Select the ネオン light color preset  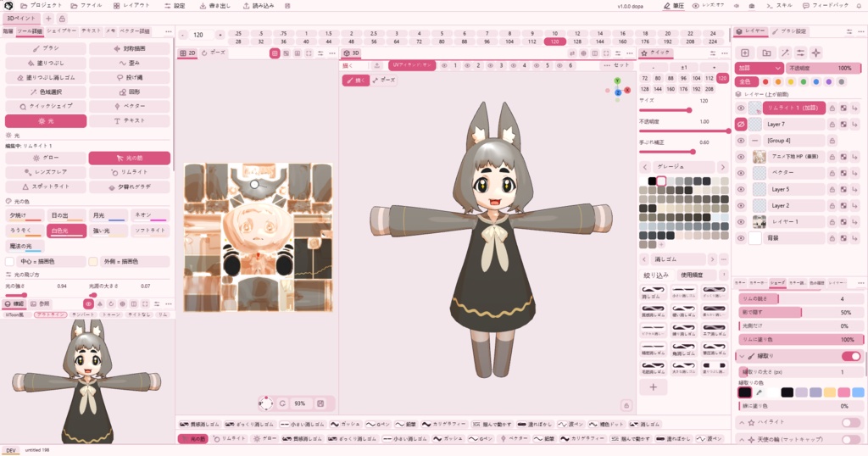pyautogui.click(x=150, y=215)
